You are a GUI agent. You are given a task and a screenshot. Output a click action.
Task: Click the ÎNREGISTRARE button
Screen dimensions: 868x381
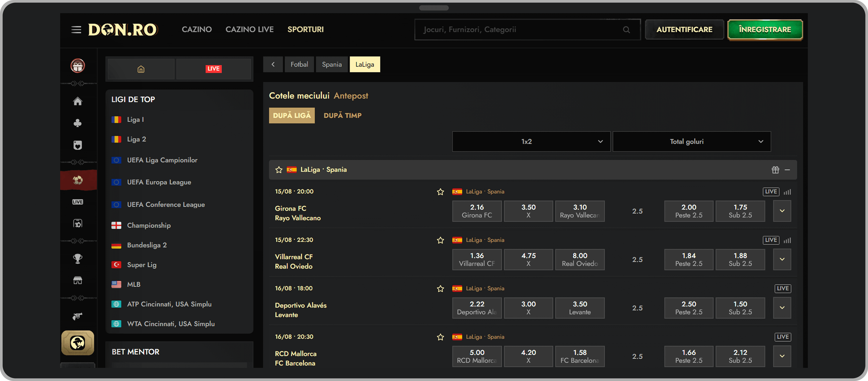point(765,30)
